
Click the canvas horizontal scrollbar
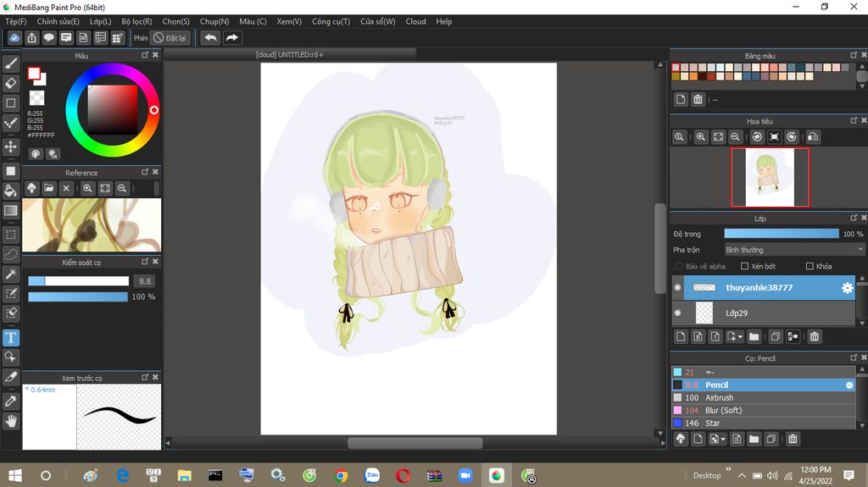[x=415, y=443]
